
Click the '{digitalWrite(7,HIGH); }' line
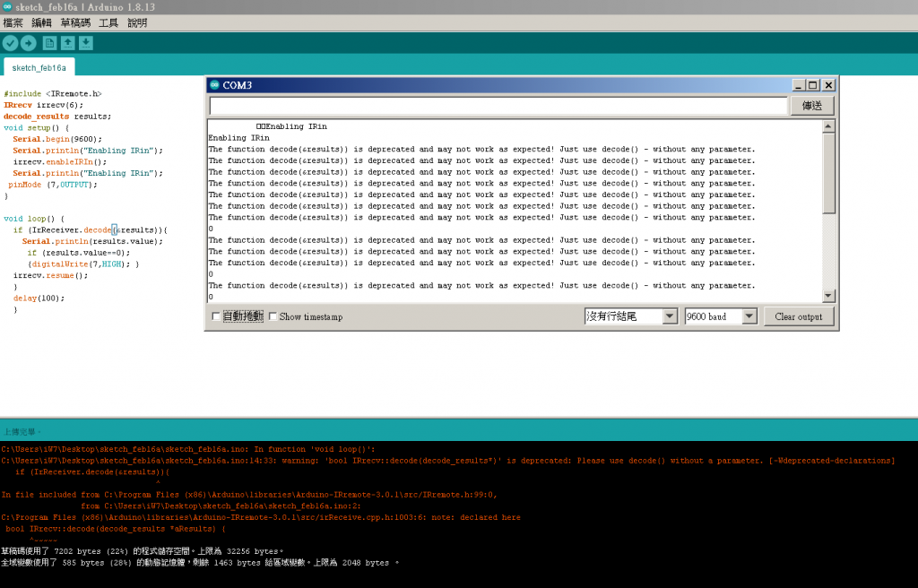click(83, 264)
